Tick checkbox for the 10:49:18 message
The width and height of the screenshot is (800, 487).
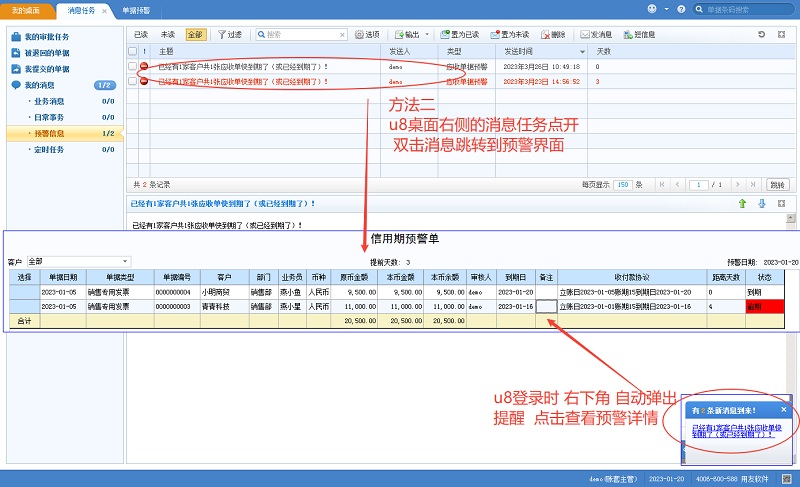pyautogui.click(x=133, y=66)
